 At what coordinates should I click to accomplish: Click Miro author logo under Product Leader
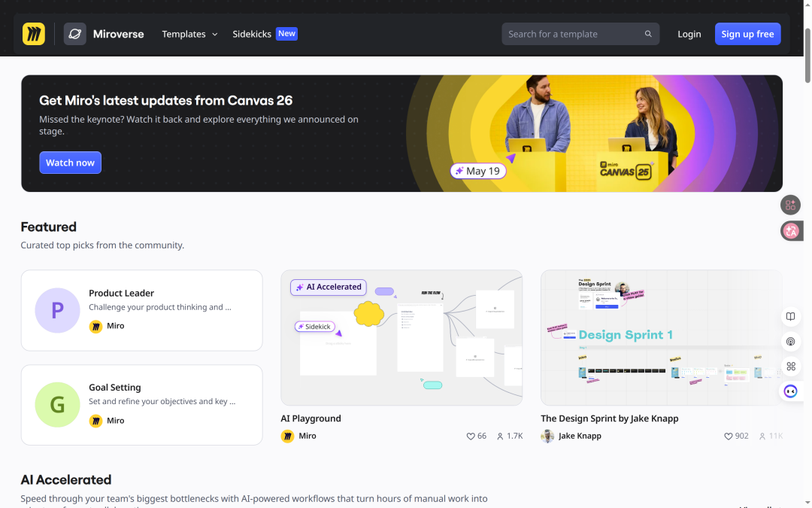(95, 326)
